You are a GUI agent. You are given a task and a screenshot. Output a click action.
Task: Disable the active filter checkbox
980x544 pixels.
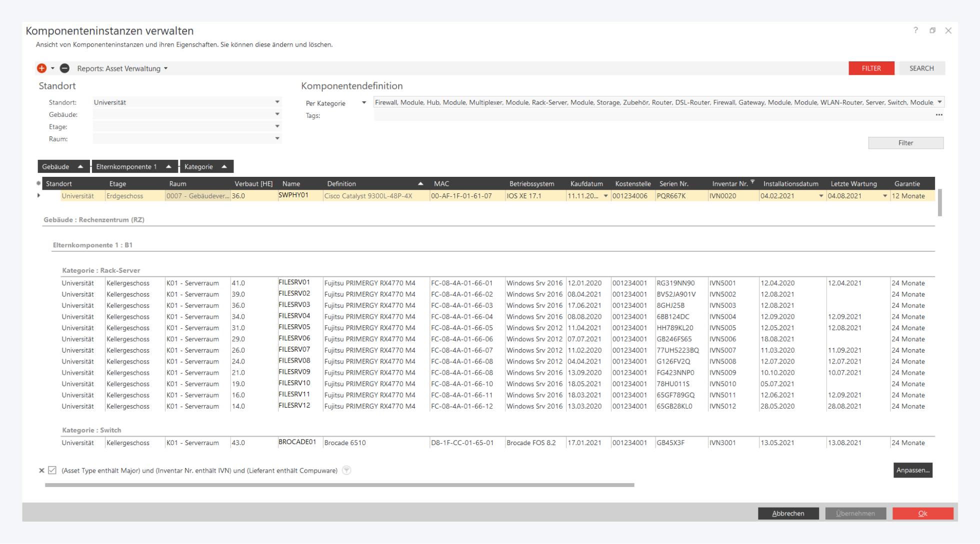pos(52,471)
